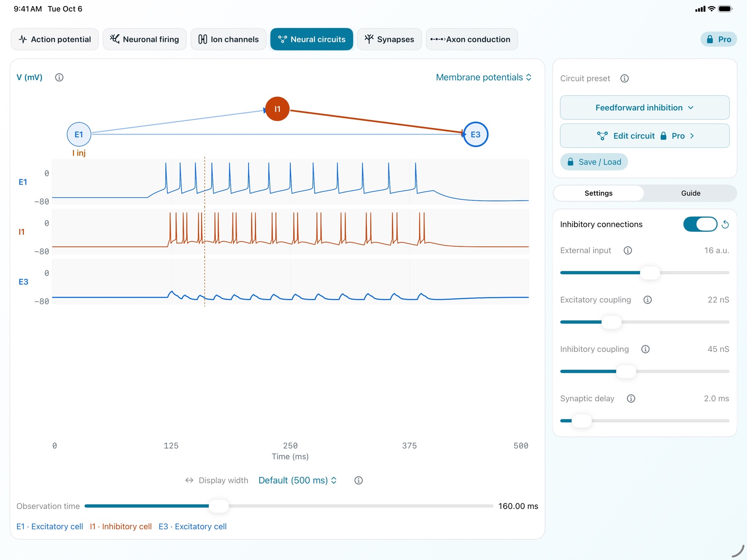Click the Save / Load button
The width and height of the screenshot is (747, 560).
[594, 162]
